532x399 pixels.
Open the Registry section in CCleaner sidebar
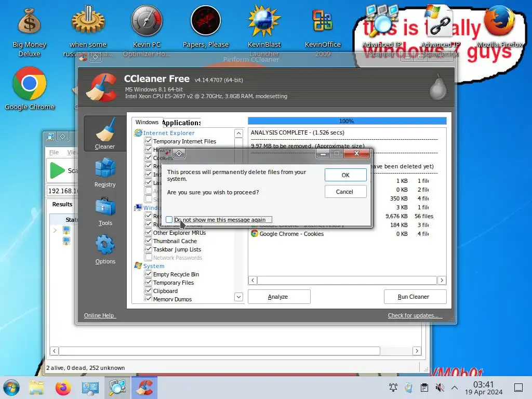click(x=105, y=172)
